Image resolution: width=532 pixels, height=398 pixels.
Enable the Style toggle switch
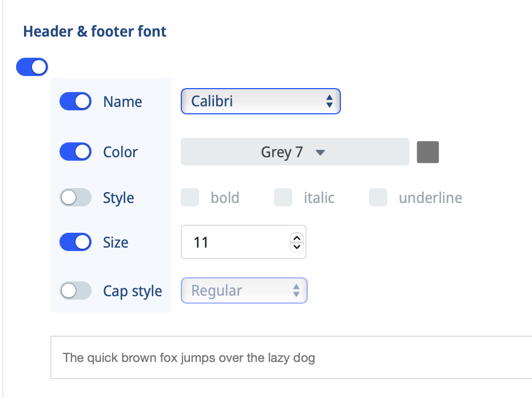(76, 197)
